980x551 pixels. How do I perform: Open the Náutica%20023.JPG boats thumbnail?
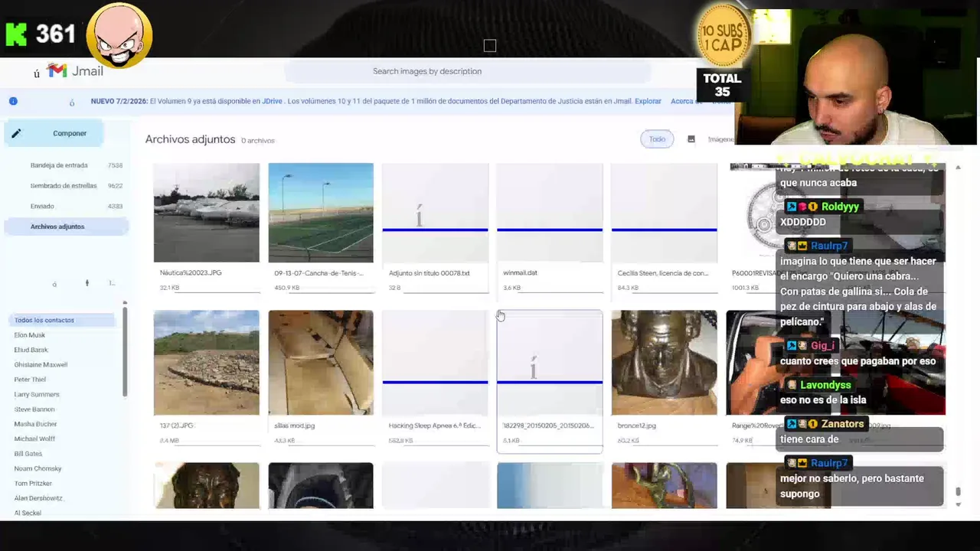coord(207,213)
